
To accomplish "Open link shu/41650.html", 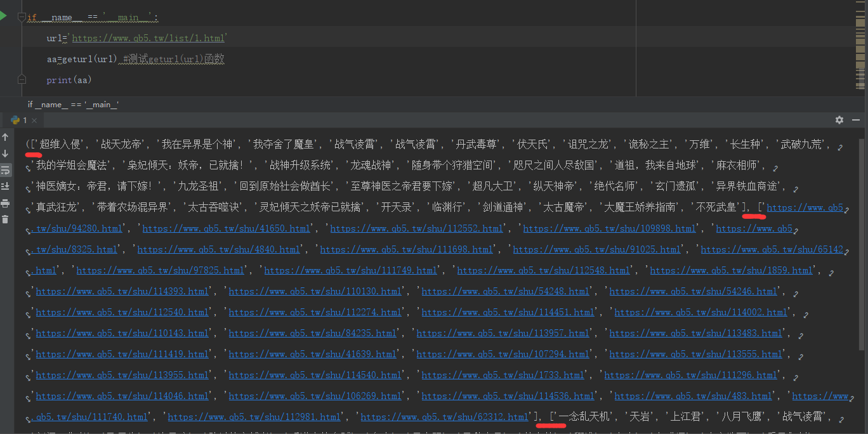I will click(x=227, y=228).
